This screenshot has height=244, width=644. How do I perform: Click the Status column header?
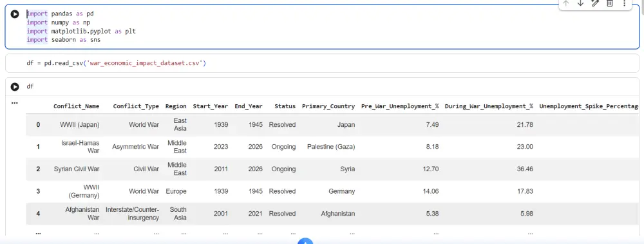point(285,106)
